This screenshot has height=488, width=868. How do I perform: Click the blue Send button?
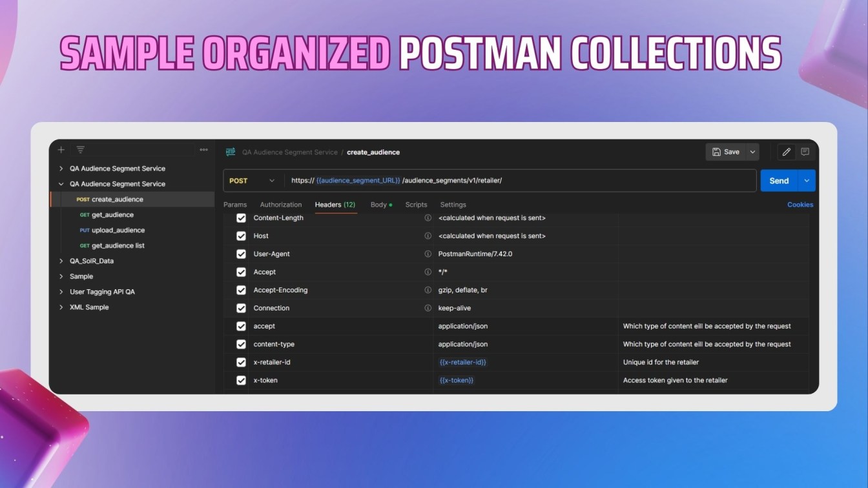point(780,181)
